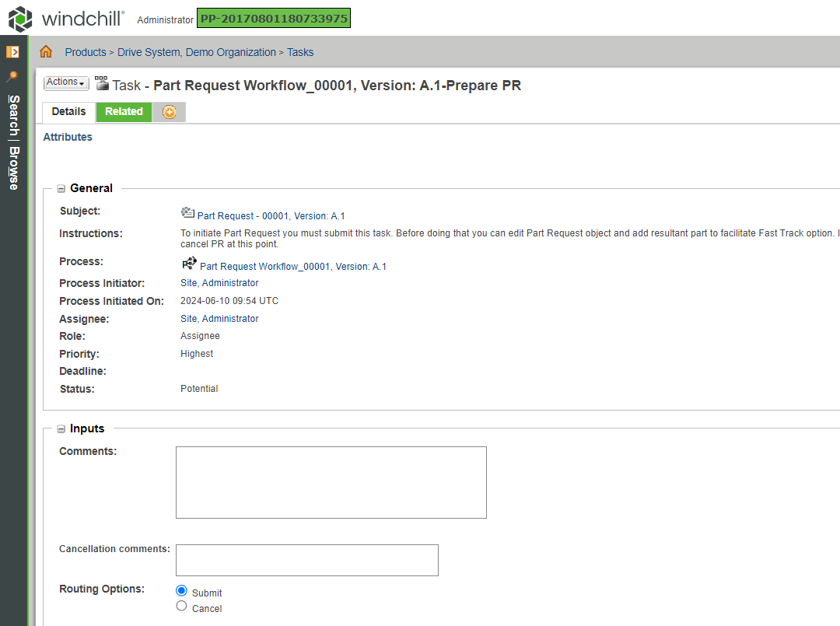Click the Task icon beside the page title
Viewport: 840px width, 626px height.
(103, 84)
